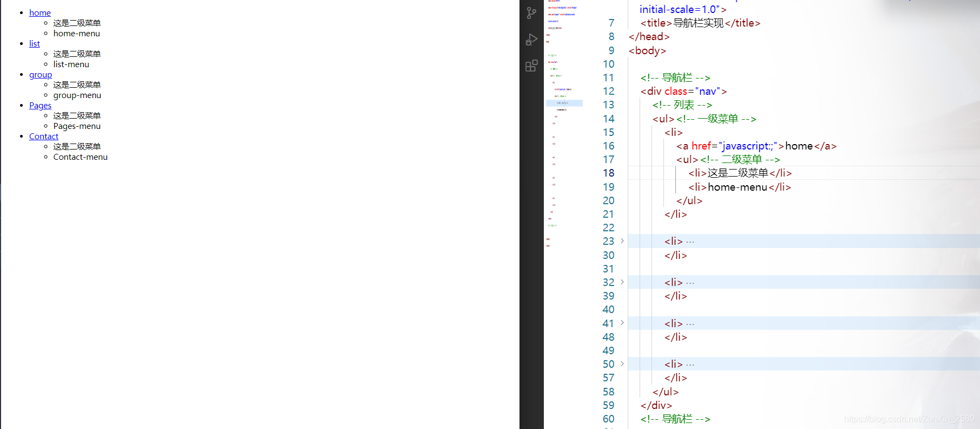Open the Source Control view icon
Viewport: 980px width, 429px height.
click(x=531, y=13)
